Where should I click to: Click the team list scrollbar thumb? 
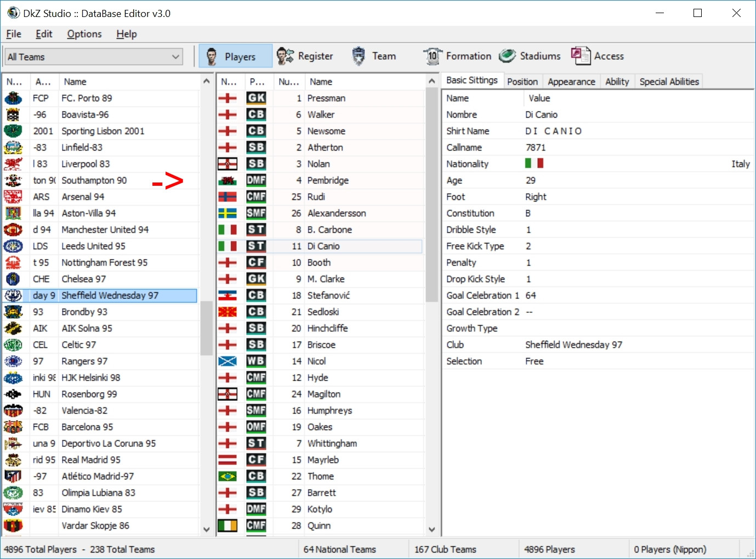point(207,328)
